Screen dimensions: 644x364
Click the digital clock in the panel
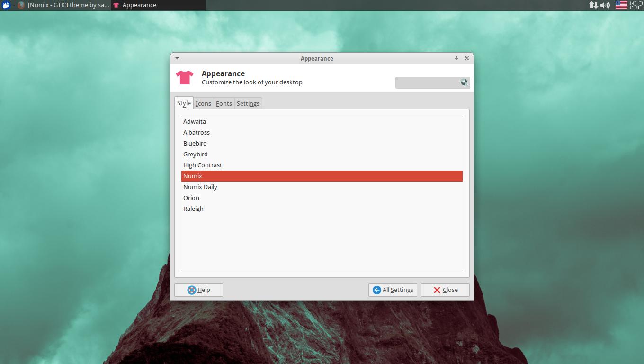click(636, 5)
